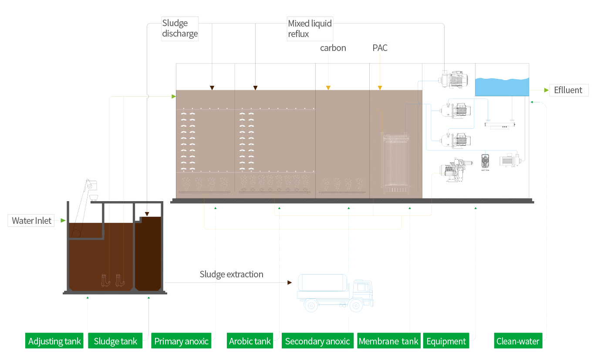Click the sludge tanker truck illustration

click(x=335, y=293)
